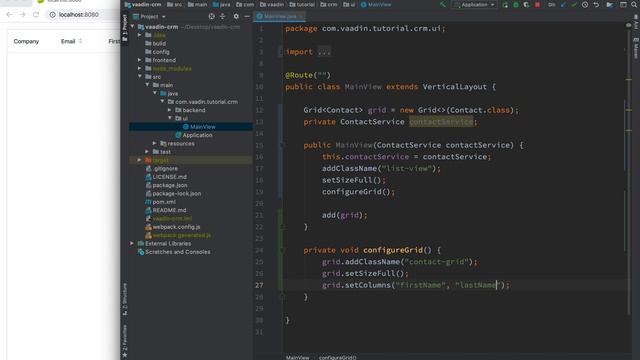Image resolution: width=640 pixels, height=360 pixels.
Task: Open the Application run configuration dropdown
Action: pyautogui.click(x=474, y=4)
